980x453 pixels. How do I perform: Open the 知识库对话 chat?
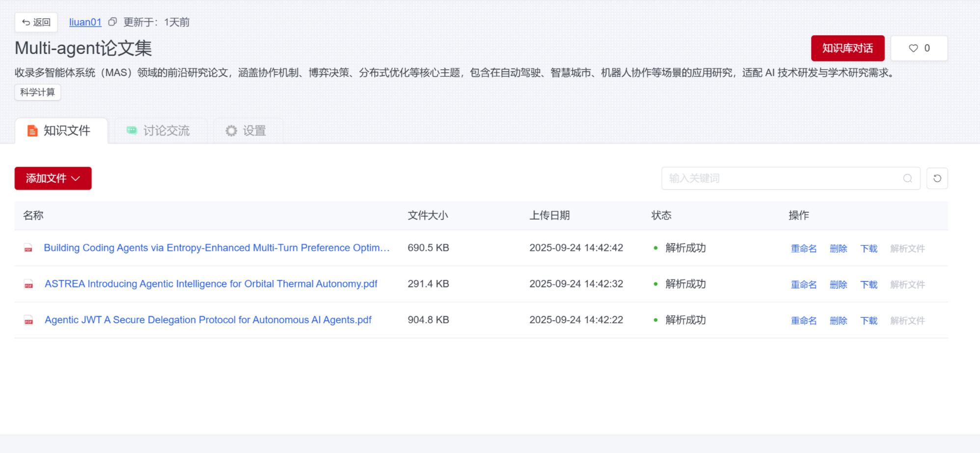[847, 48]
